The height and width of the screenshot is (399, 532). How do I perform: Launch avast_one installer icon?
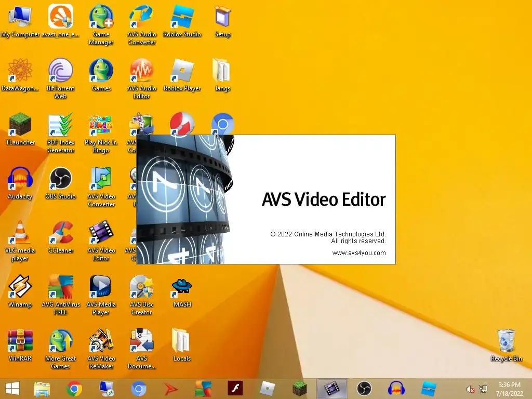click(x=60, y=21)
